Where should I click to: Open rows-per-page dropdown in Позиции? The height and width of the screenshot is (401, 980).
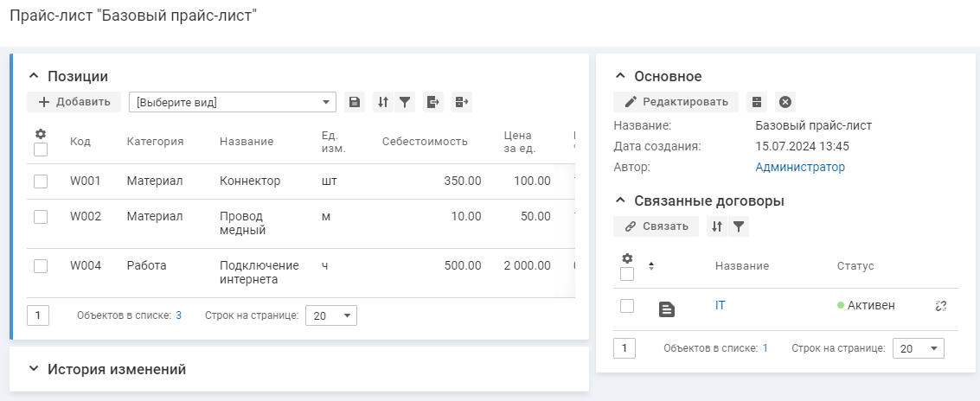(x=331, y=315)
